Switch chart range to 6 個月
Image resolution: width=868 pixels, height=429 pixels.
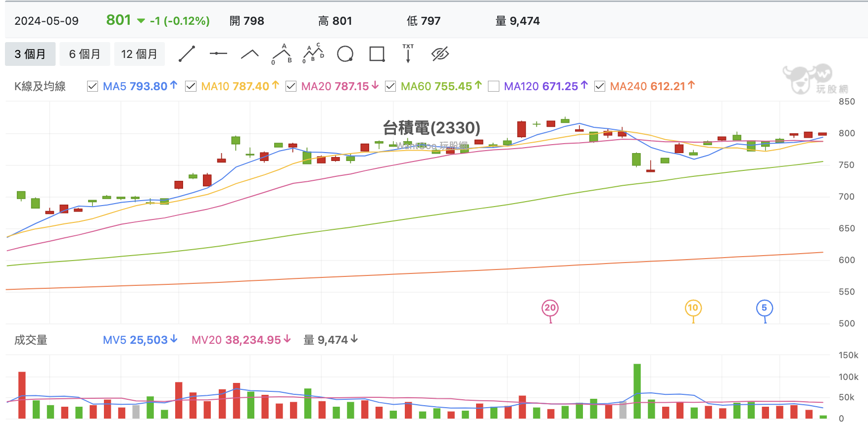(x=85, y=54)
